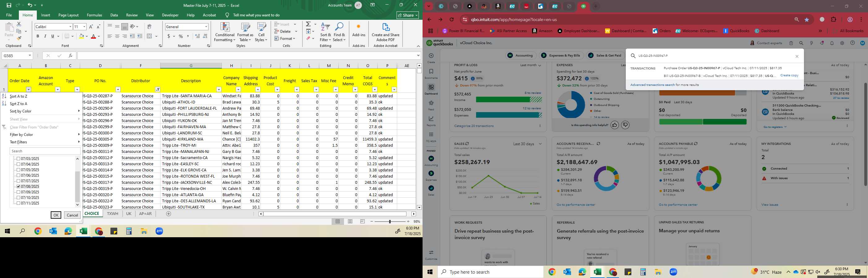Click Create copy link on Bill result

(789, 75)
